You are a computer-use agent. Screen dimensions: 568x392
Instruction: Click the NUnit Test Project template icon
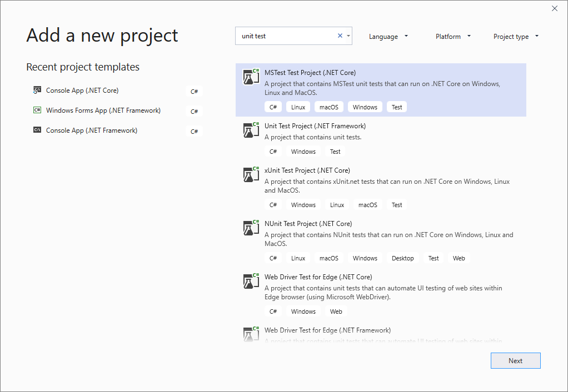(x=251, y=227)
